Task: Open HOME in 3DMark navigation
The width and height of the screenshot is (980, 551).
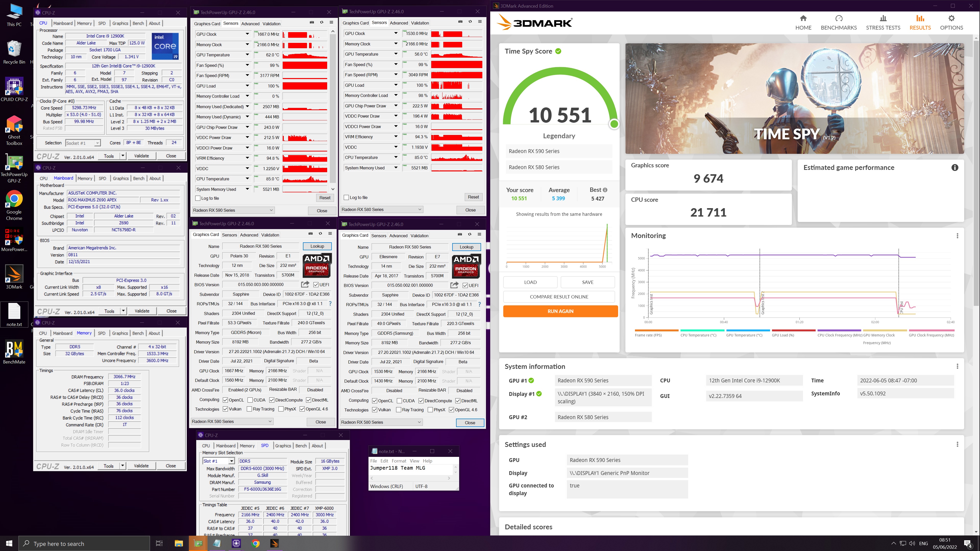Action: click(803, 23)
